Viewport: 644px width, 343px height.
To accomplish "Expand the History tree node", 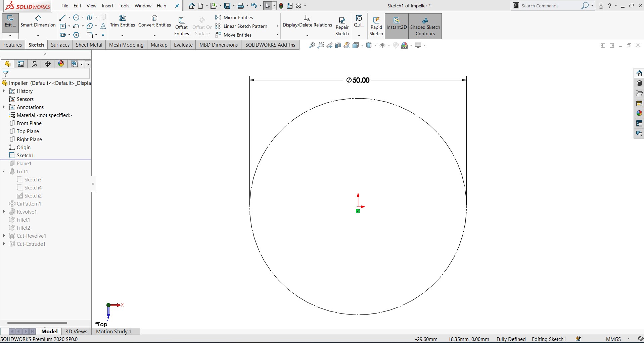I will tap(4, 91).
